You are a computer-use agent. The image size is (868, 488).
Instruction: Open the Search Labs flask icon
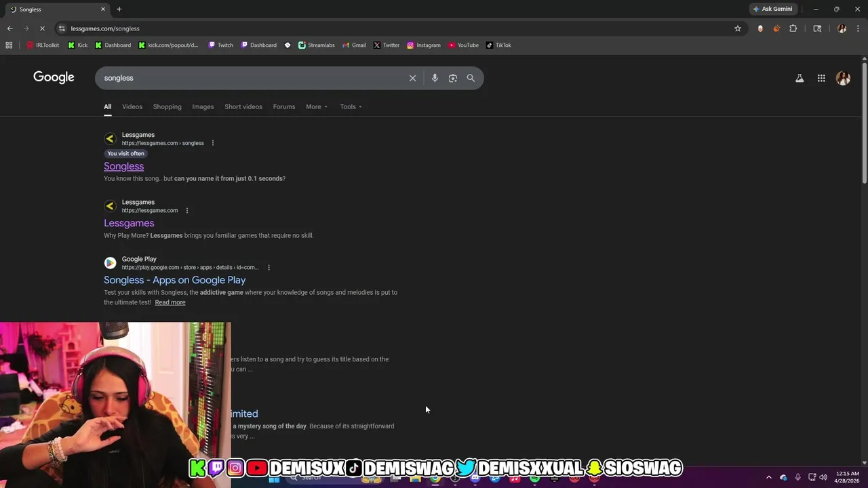coord(800,78)
